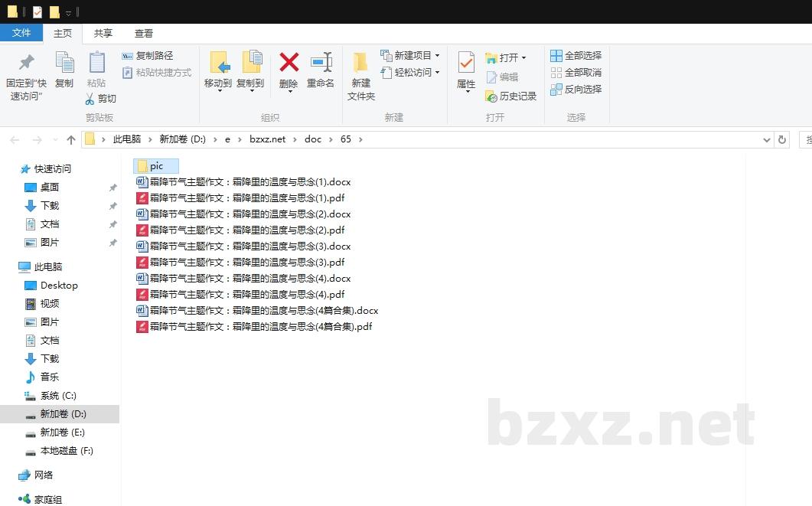Open the View (查看) ribbon tab

pyautogui.click(x=144, y=34)
